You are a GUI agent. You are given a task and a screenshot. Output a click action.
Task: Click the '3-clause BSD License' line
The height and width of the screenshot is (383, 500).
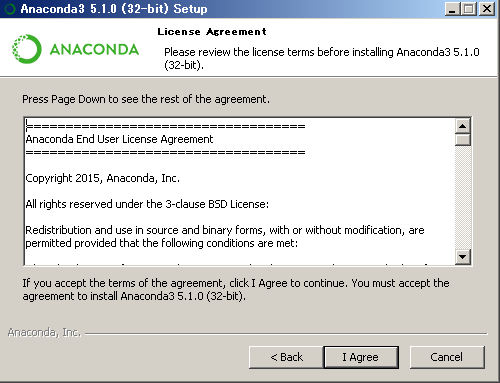coord(147,204)
